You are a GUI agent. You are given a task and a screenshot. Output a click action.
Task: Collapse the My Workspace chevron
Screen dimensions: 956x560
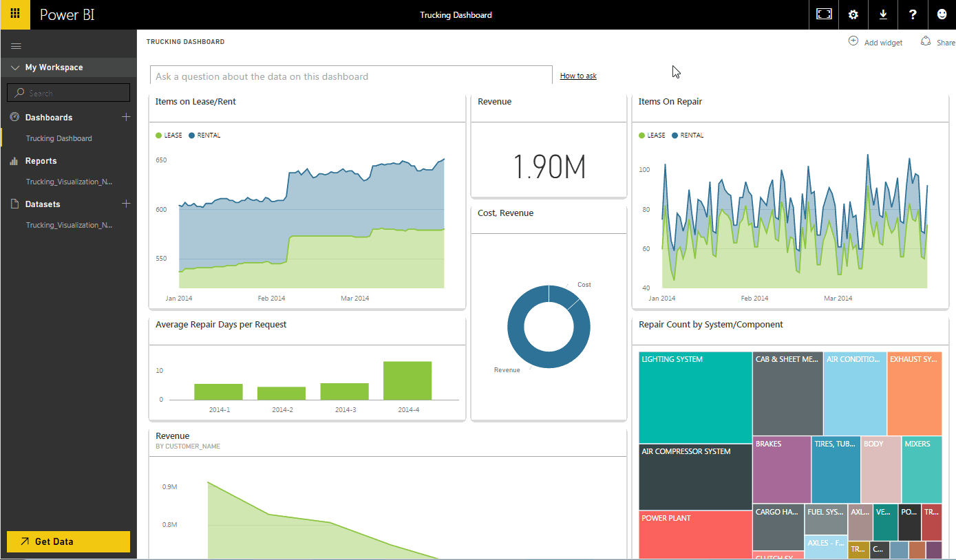(x=14, y=67)
